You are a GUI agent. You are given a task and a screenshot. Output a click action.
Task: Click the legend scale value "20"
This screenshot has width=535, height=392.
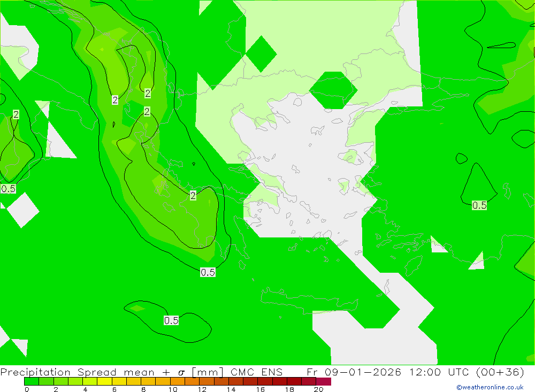319,389
